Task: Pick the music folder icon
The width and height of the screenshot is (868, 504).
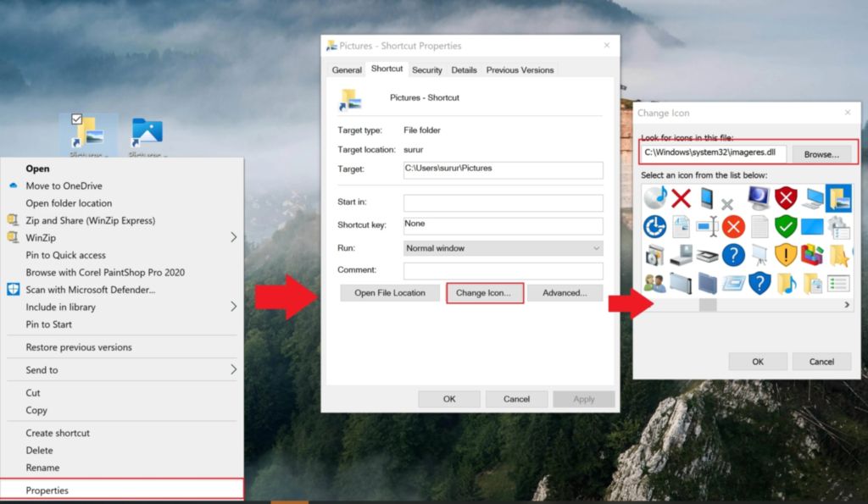Action: (x=786, y=284)
